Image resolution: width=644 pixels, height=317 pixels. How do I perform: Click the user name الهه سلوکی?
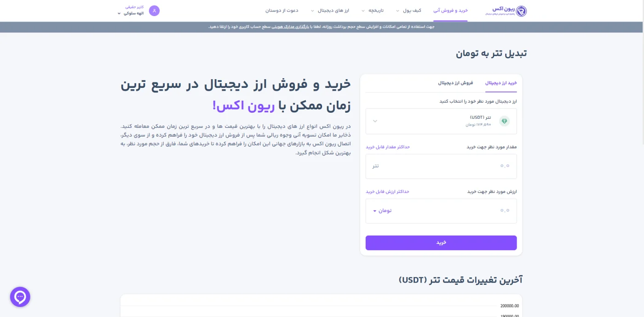click(x=133, y=13)
